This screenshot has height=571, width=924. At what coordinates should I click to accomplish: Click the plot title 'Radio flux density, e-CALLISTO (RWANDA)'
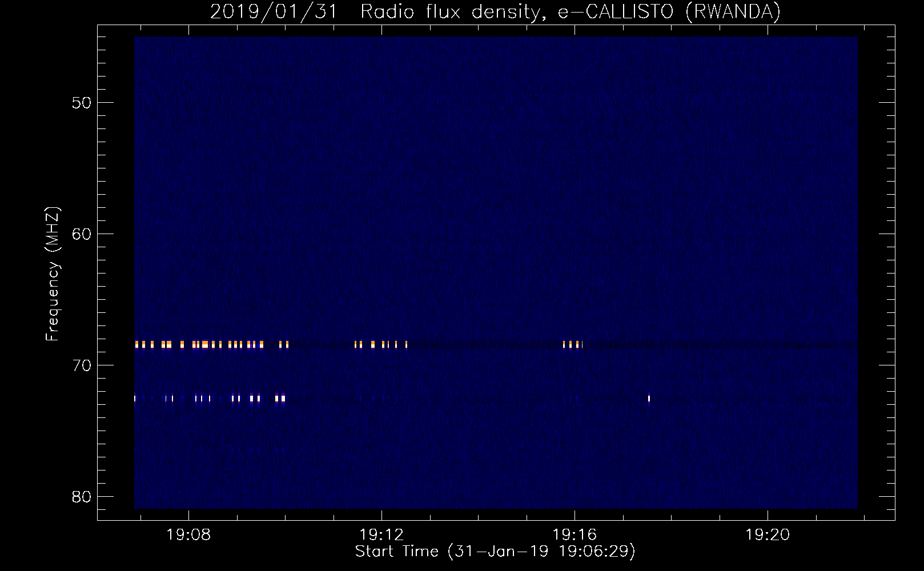571,11
